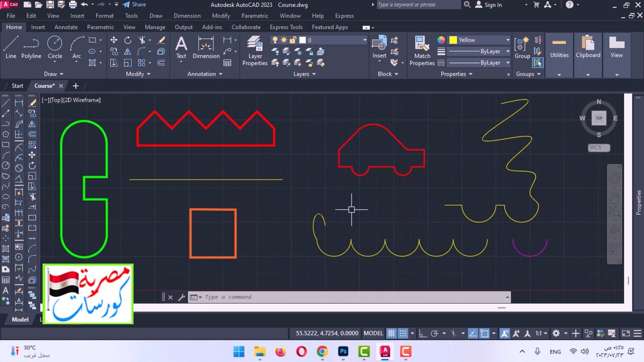Open the Parametric ribbon tab
Viewport: 644px width, 362px height.
click(x=101, y=27)
